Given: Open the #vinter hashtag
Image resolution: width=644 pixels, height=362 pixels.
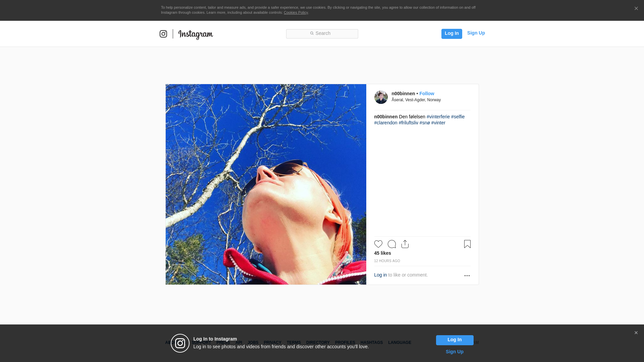Looking at the screenshot, I should (438, 123).
